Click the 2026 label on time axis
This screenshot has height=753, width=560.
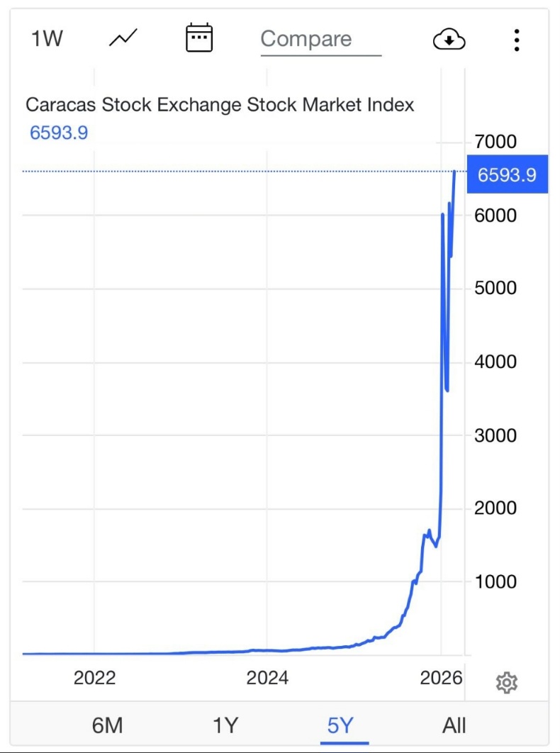coord(441,678)
